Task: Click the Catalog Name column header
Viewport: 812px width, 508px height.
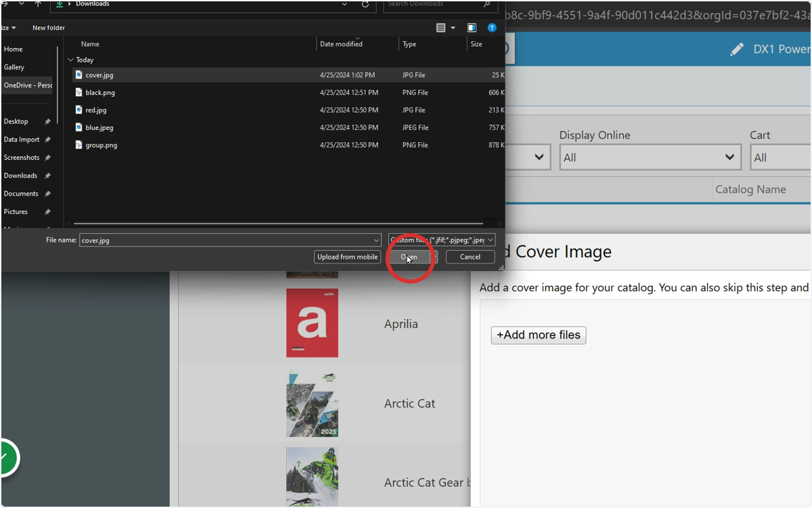Action: coord(750,190)
